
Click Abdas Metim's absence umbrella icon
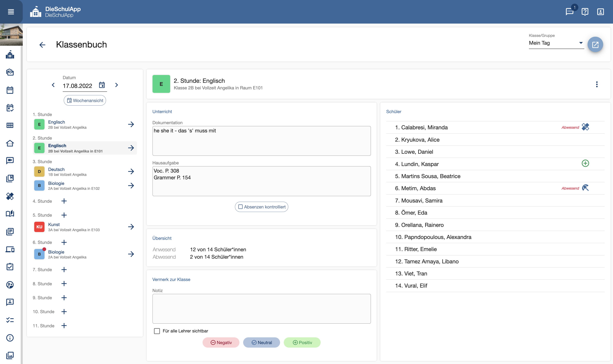tap(585, 188)
